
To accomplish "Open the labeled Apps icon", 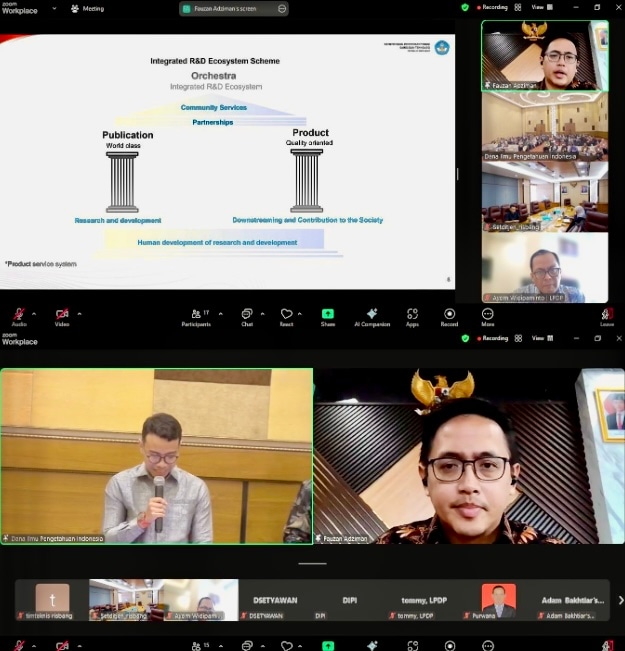I will 412,315.
